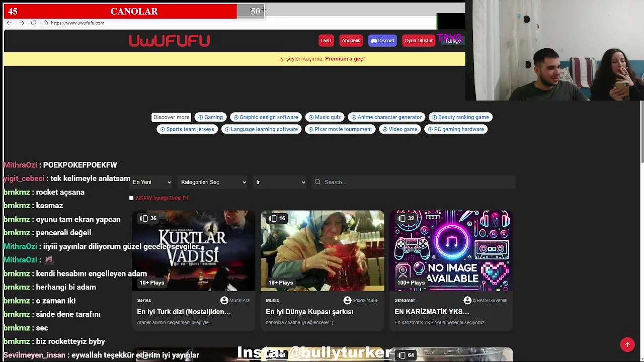Open the Video game tag

[400, 129]
